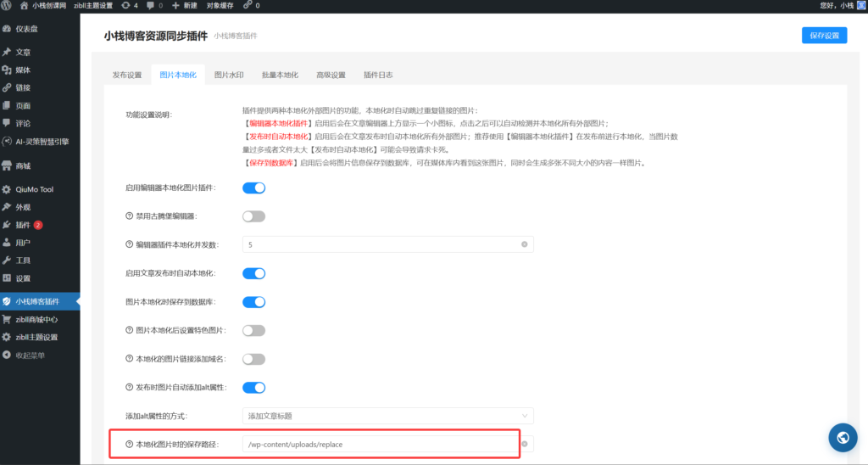
Task: Click the WordPress logo icon in the admin bar
Action: (6, 6)
